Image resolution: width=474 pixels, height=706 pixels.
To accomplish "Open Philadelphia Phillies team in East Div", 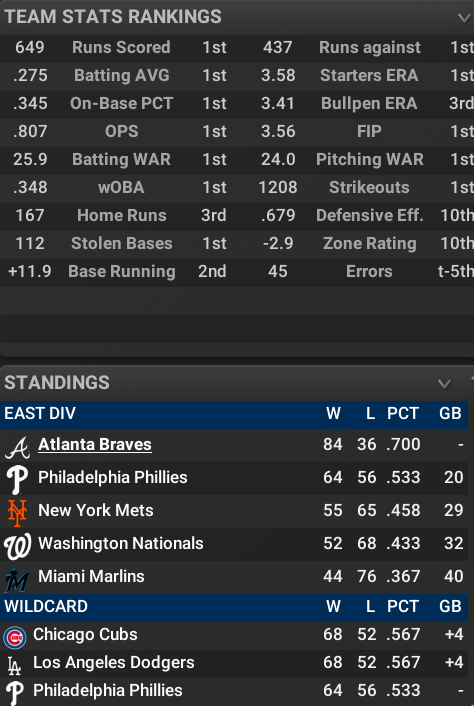I will (x=113, y=477).
